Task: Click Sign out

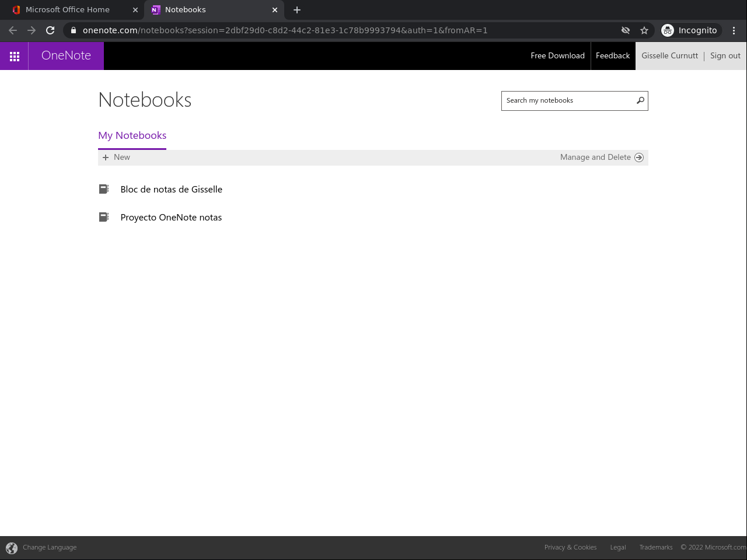Action: (725, 56)
